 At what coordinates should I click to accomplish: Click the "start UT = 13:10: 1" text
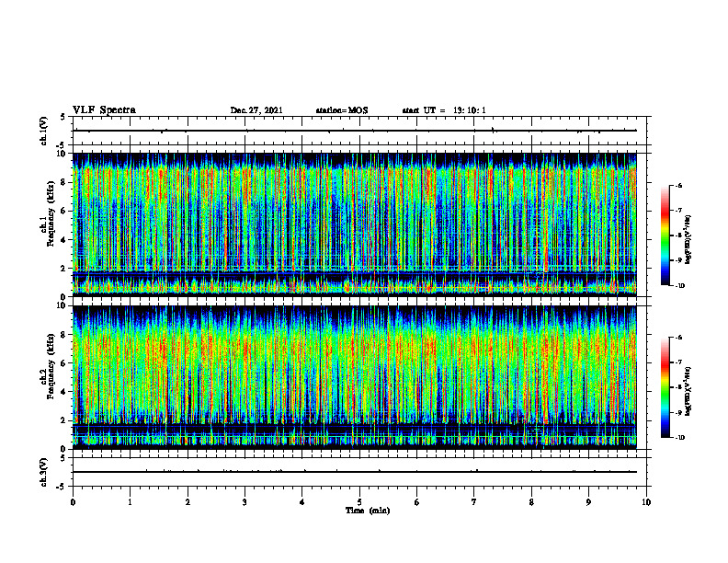444,110
